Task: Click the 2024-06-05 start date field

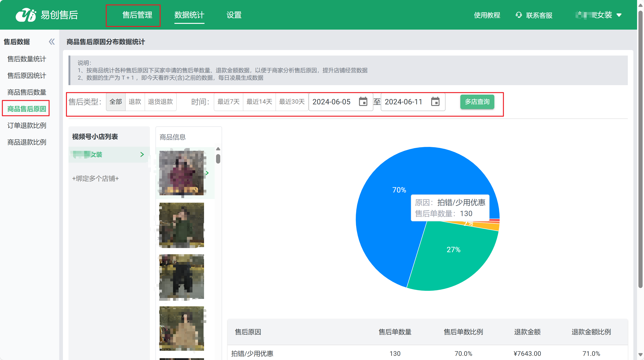Action: pos(331,102)
